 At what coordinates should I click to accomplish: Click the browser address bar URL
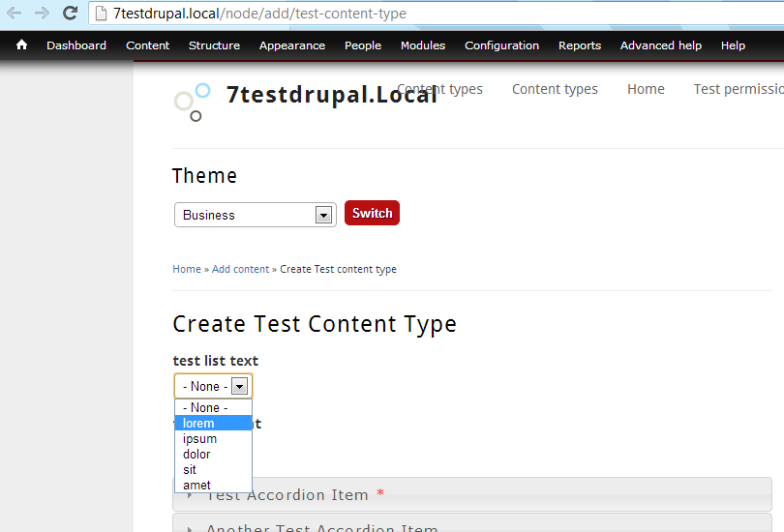click(259, 14)
